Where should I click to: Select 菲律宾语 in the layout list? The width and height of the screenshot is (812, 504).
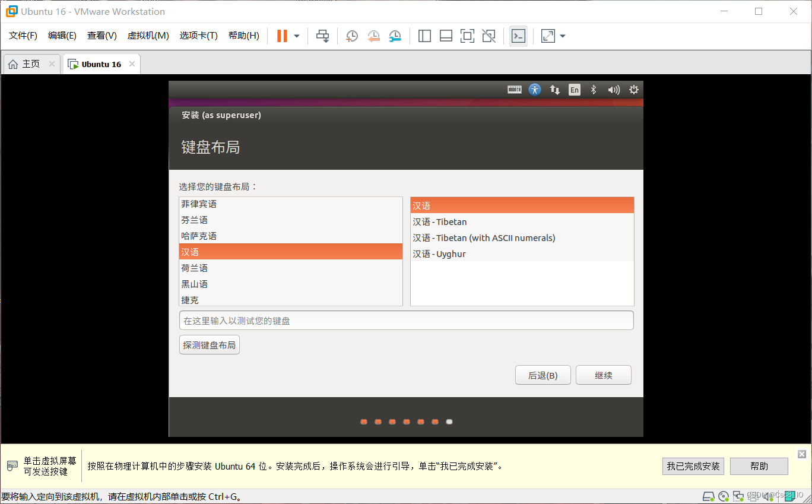click(x=291, y=204)
